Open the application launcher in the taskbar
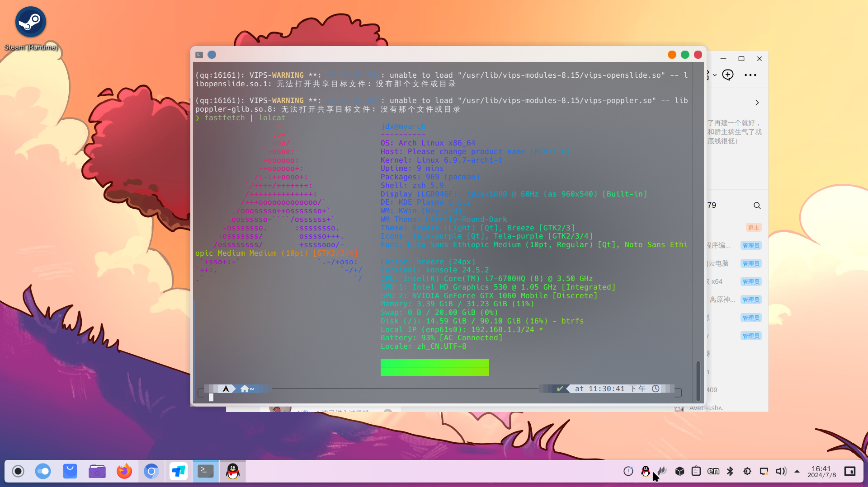This screenshot has width=868, height=487. [18, 471]
